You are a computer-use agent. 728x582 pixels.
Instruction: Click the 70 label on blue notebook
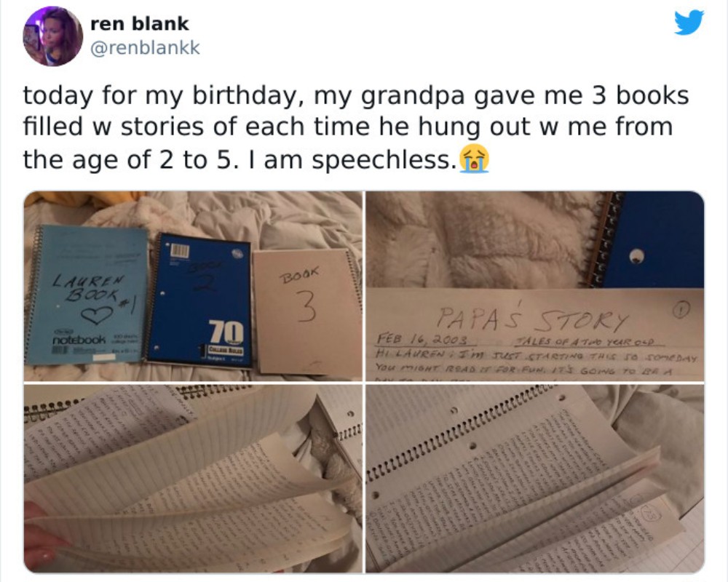(226, 332)
